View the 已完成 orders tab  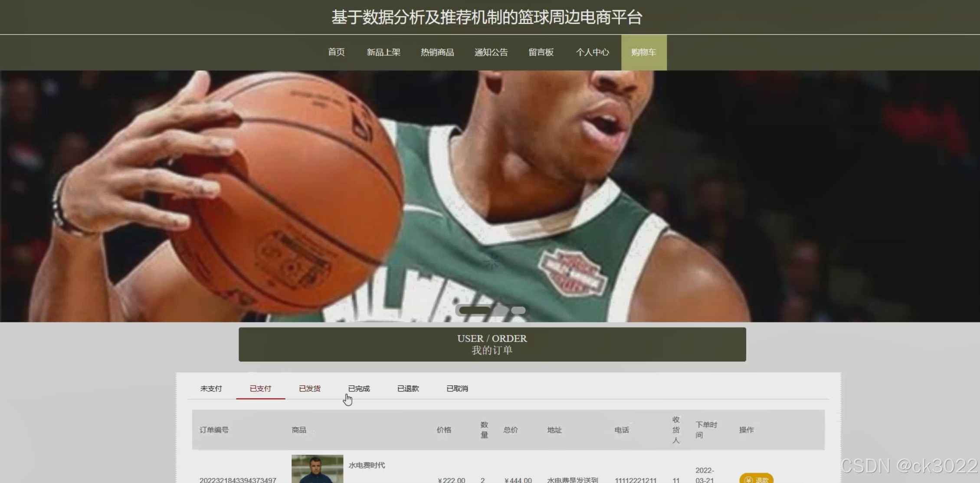click(x=359, y=388)
